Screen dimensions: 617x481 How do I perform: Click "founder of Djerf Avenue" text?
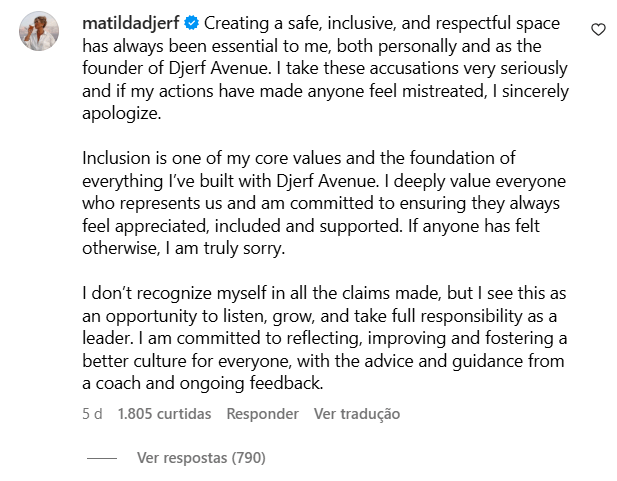tap(175, 68)
